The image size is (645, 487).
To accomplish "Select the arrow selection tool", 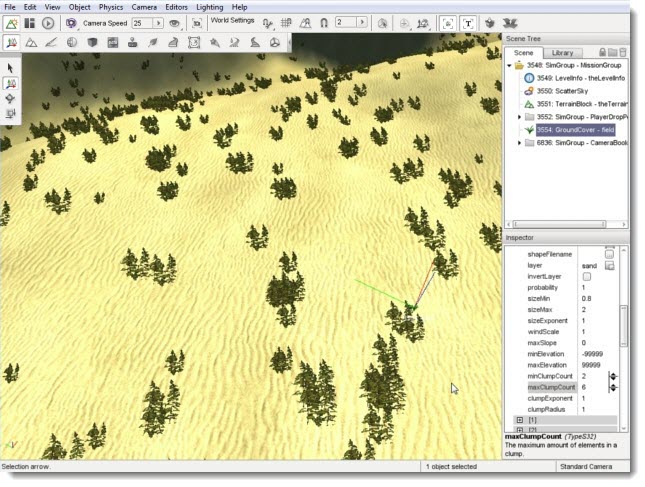I will coord(10,67).
